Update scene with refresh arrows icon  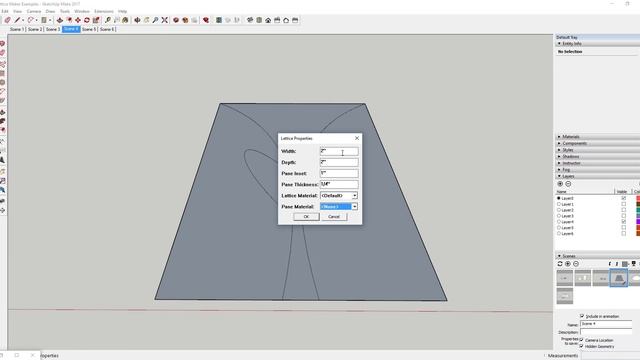560,264
